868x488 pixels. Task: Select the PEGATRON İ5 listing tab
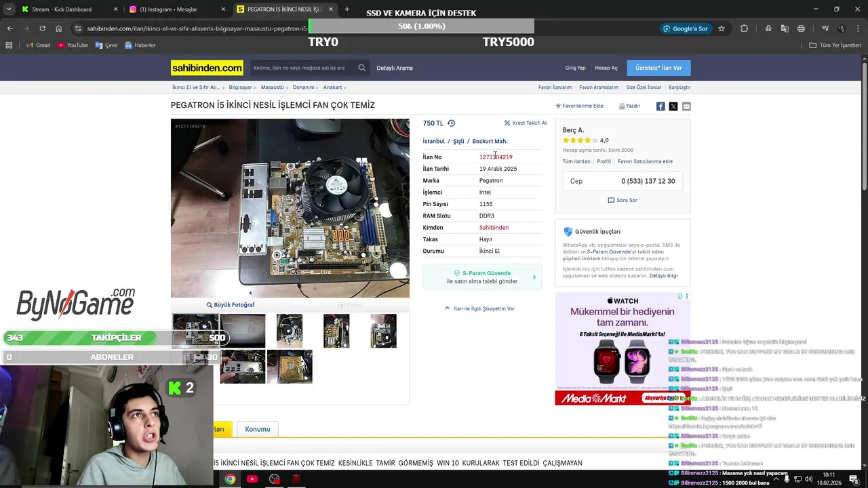[x=285, y=9]
